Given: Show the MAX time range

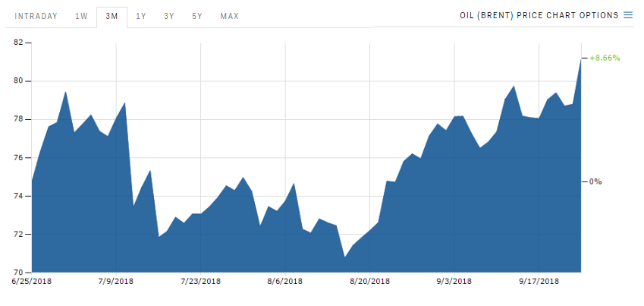Looking at the screenshot, I should pyautogui.click(x=229, y=17).
